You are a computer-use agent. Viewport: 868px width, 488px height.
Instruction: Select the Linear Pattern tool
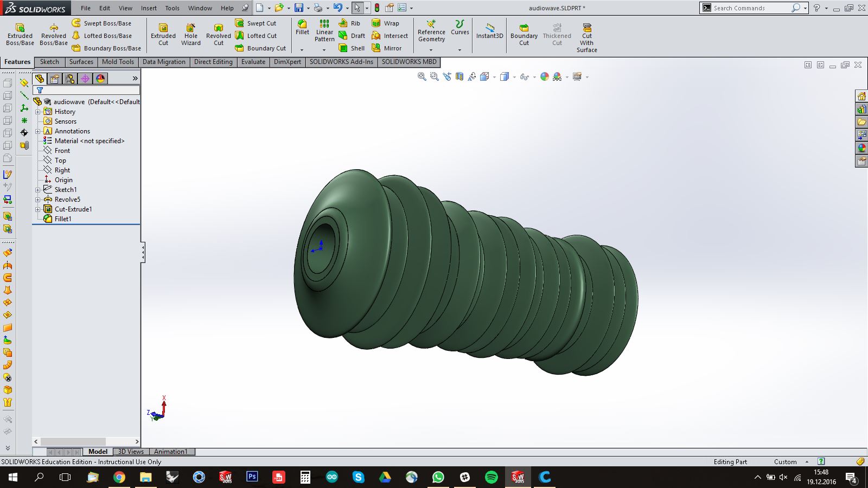pyautogui.click(x=324, y=31)
